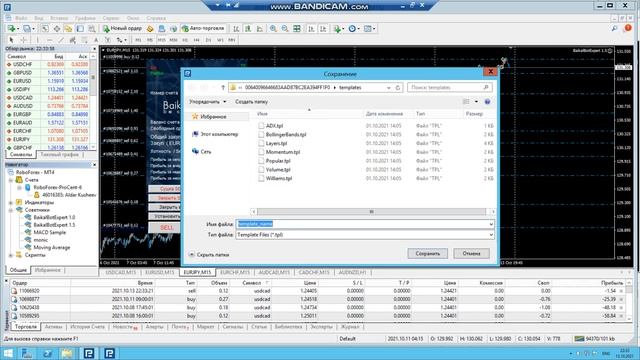
Task: Click the file name input field
Action: click(362, 224)
